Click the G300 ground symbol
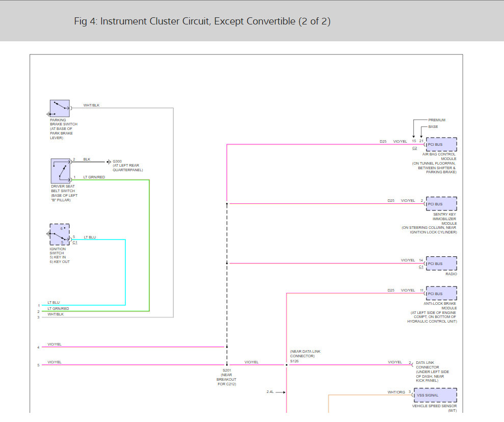The image size is (504, 422). pos(109,162)
